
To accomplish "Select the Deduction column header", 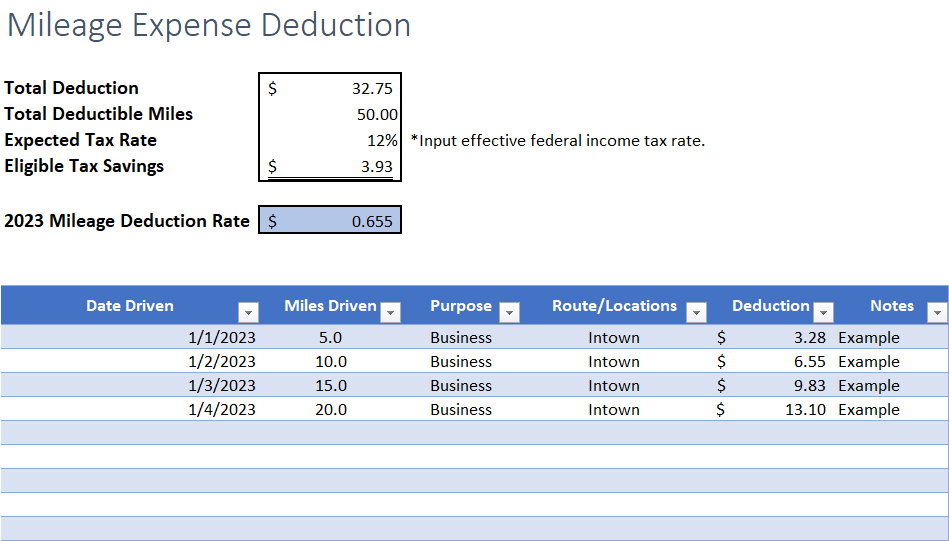I will tap(770, 306).
